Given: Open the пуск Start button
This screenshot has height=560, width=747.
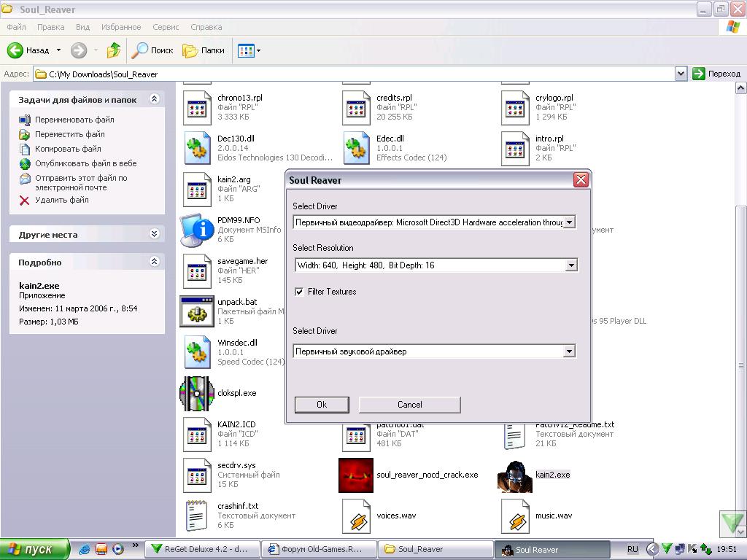Looking at the screenshot, I should [x=34, y=549].
